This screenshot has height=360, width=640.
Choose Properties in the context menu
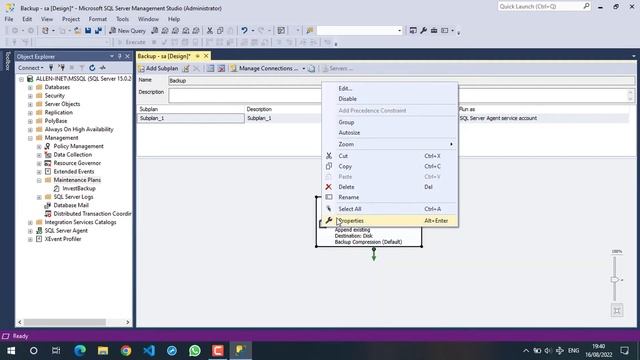click(x=390, y=221)
